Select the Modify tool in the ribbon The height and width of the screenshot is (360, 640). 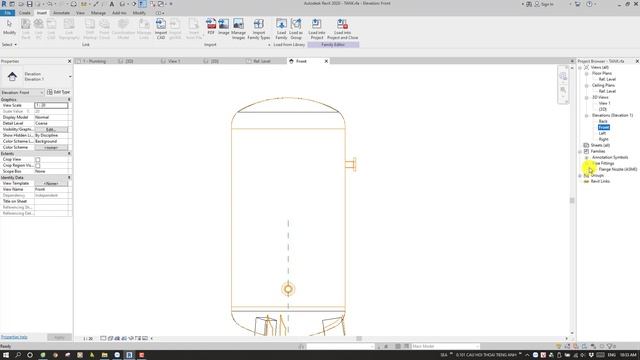tap(9, 28)
